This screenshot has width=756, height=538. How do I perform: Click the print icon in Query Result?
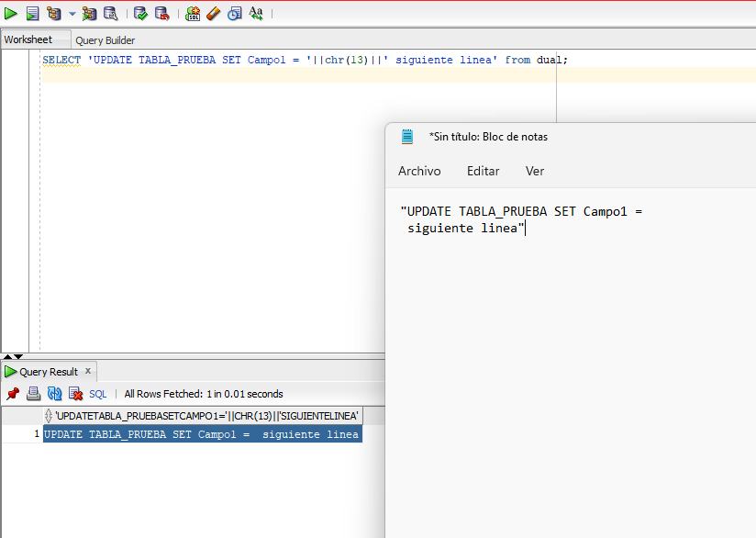click(x=33, y=394)
